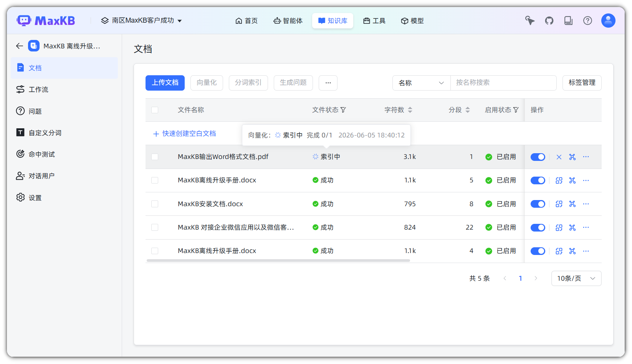
Task: Open the 首页 tab
Action: (x=247, y=21)
